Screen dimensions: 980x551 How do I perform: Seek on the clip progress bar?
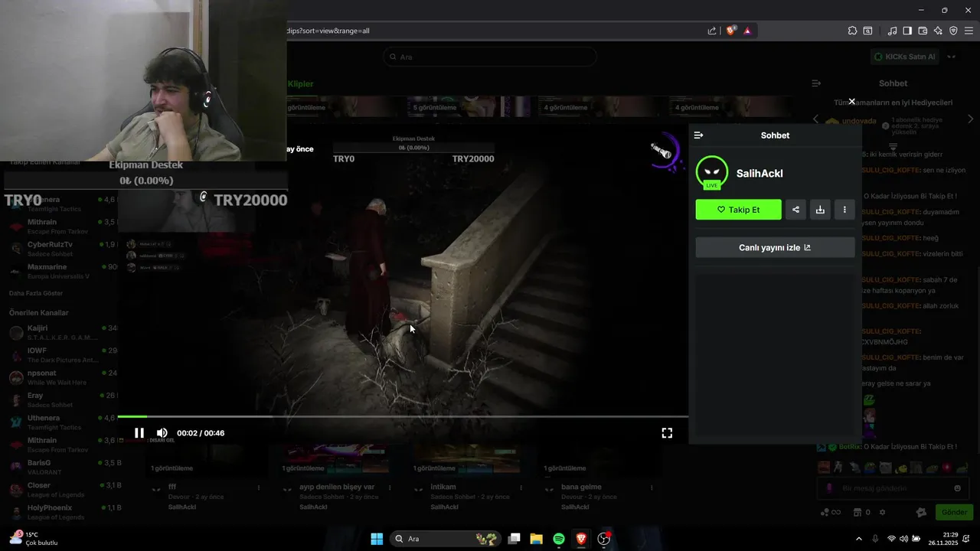(403, 417)
